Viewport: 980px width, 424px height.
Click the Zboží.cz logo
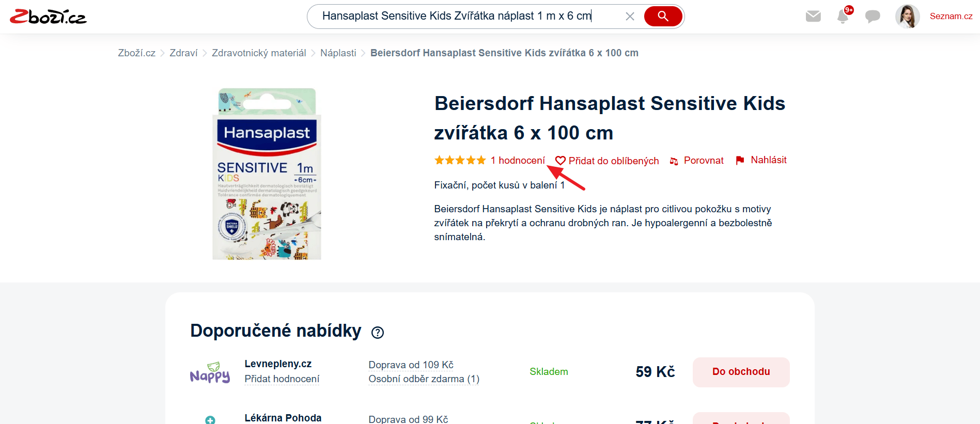tap(48, 17)
